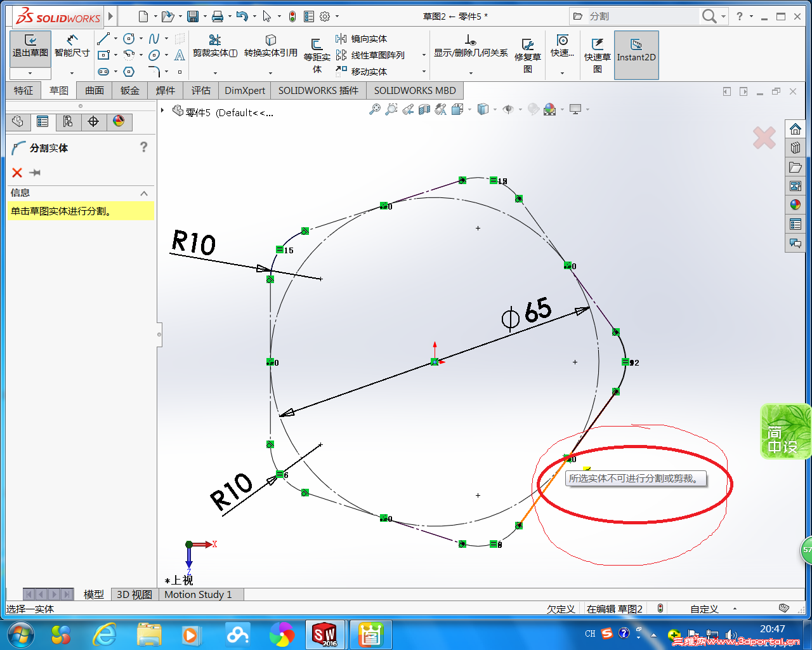
Task: Click Repair Sketch (修复草图)
Action: [x=528, y=55]
